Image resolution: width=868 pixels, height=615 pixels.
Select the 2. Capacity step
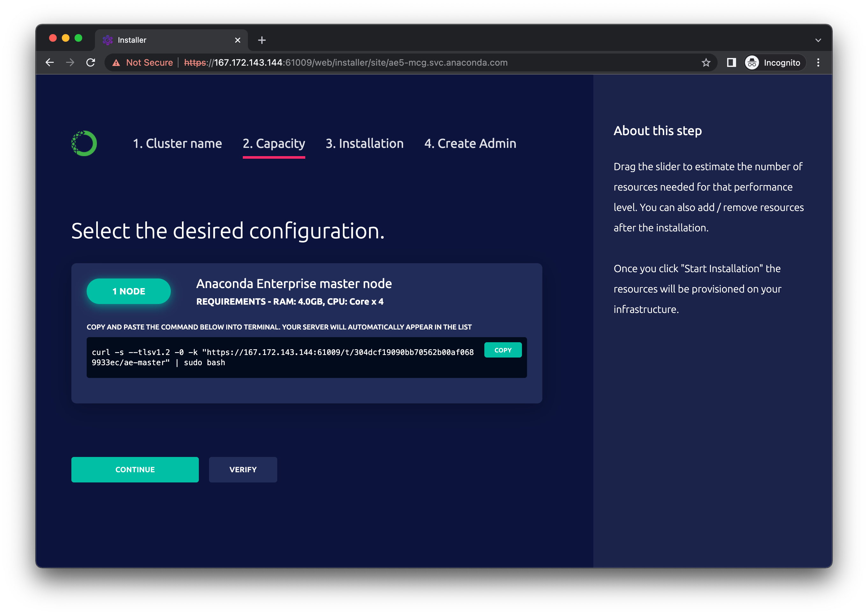point(274,143)
